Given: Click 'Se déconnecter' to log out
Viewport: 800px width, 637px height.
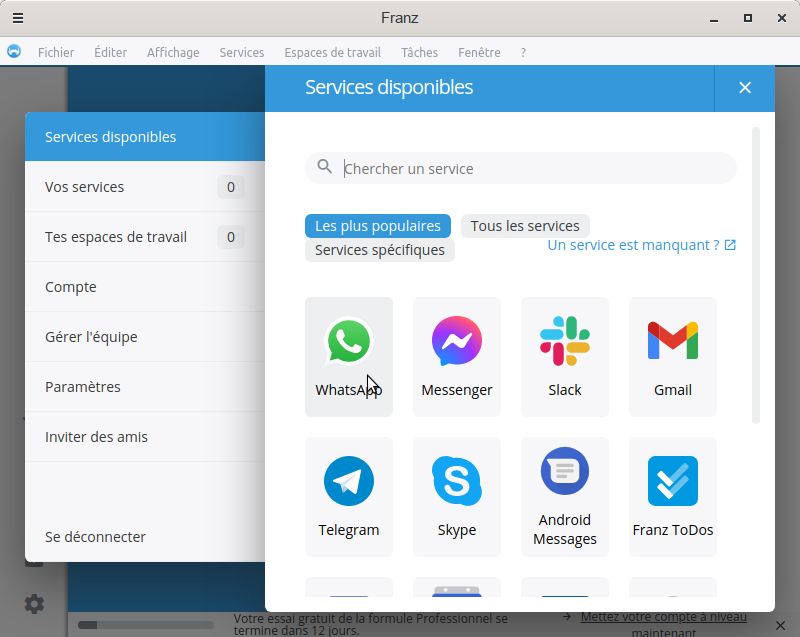Looking at the screenshot, I should pyautogui.click(x=95, y=537).
